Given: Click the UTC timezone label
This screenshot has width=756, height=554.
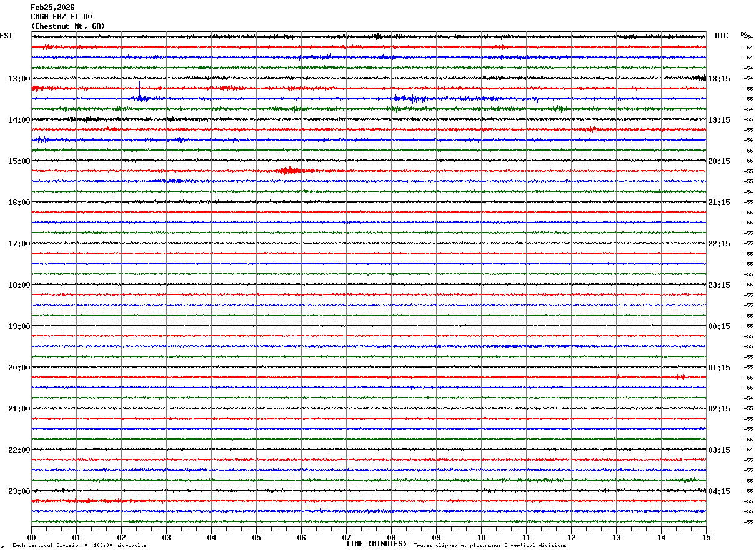Looking at the screenshot, I should click(722, 36).
